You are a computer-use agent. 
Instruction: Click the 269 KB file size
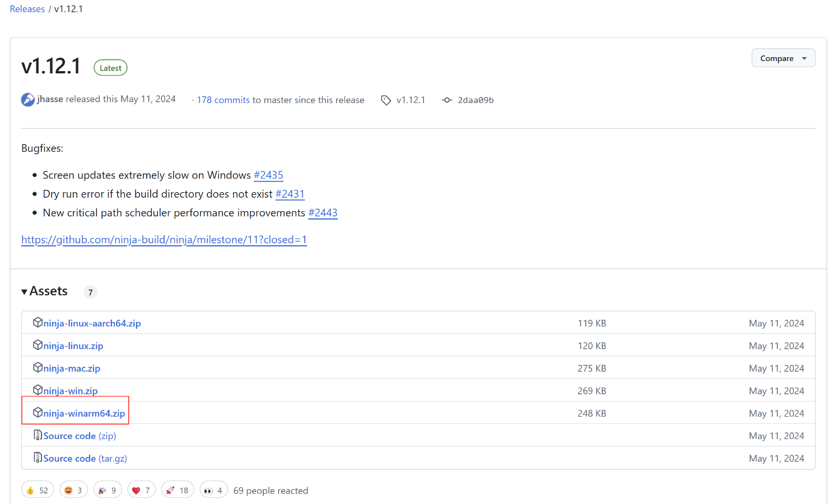coord(592,391)
